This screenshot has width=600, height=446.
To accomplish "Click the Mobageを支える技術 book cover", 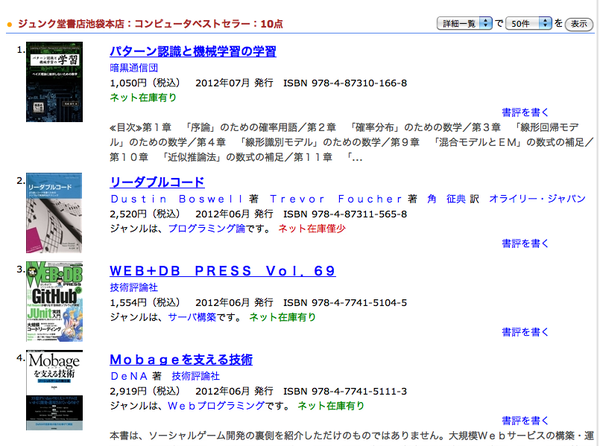I will 54,390.
